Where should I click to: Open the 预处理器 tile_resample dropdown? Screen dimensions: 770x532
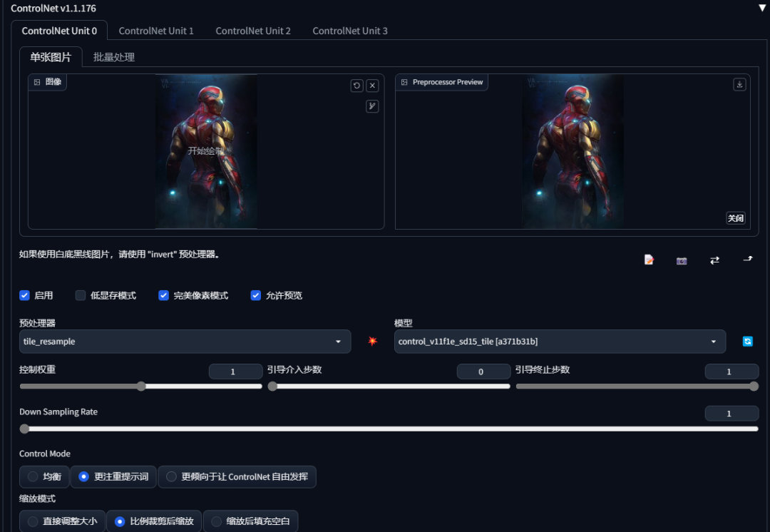(185, 342)
